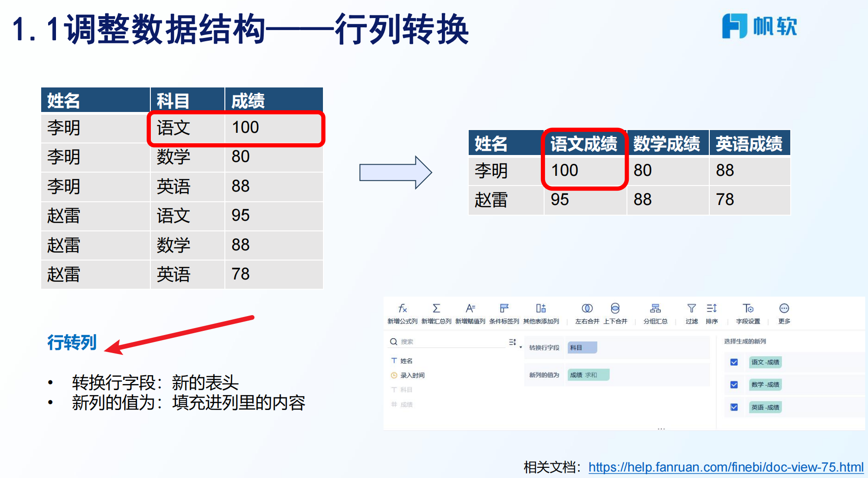
Task: Select the 姓名 field in list
Action: pos(402,361)
